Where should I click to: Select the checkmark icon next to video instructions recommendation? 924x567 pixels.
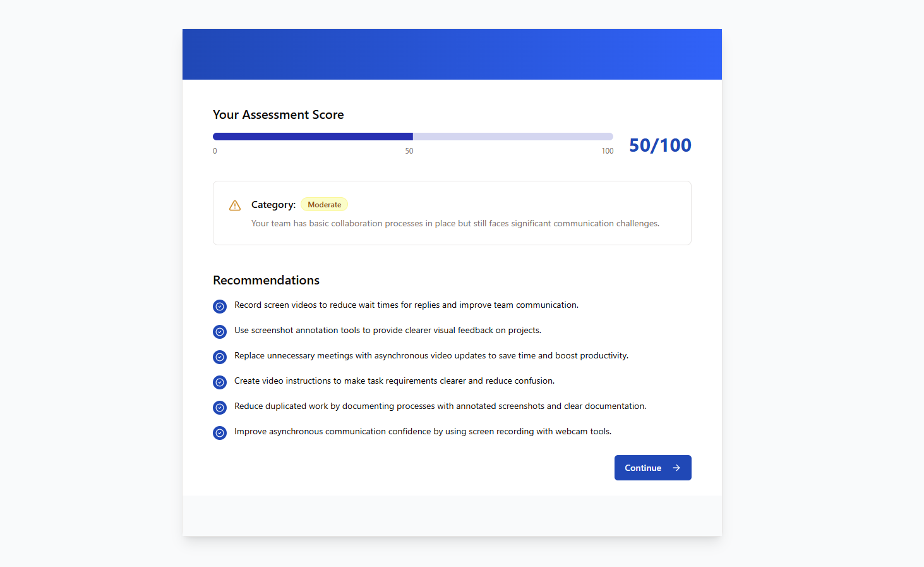coord(219,382)
